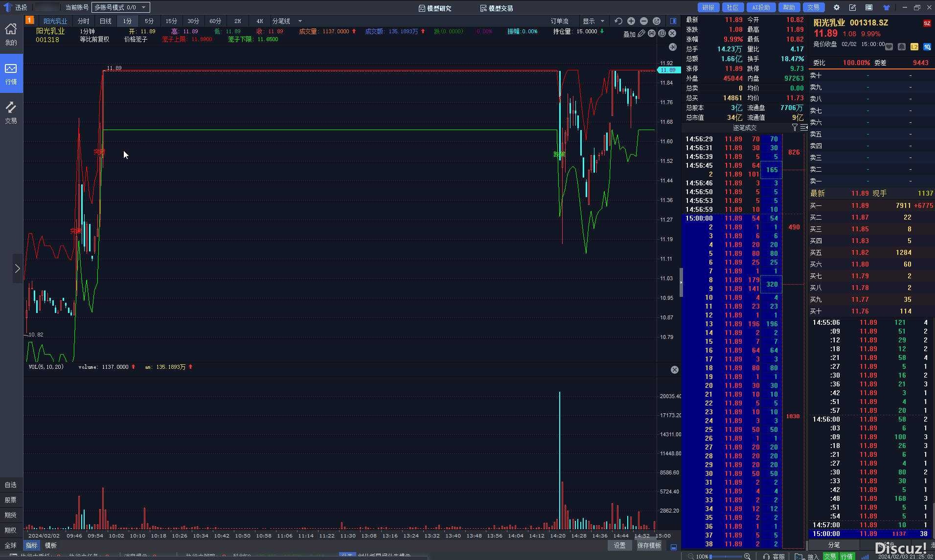Click the chart pop-out icon

657,21
